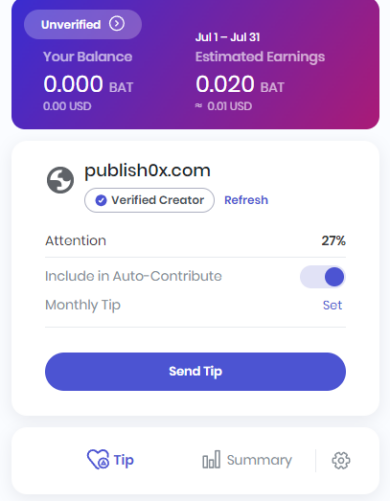Click the Summary bar chart icon

[211, 459]
